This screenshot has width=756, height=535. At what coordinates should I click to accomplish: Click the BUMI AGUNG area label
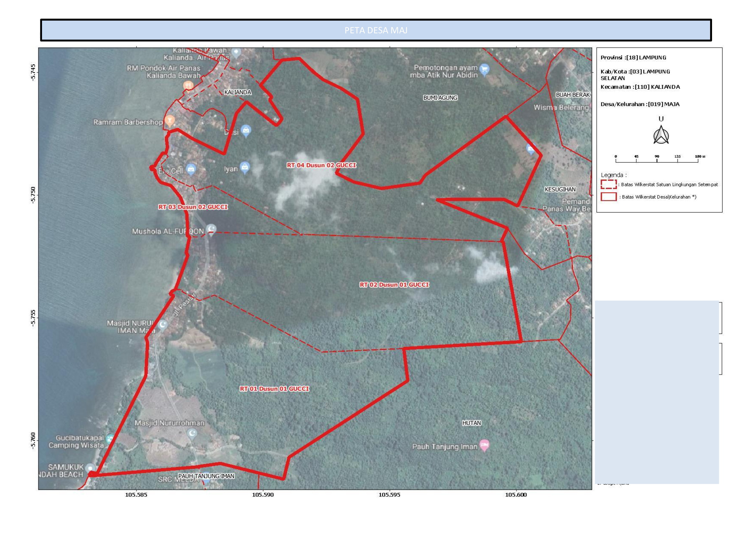(x=440, y=98)
